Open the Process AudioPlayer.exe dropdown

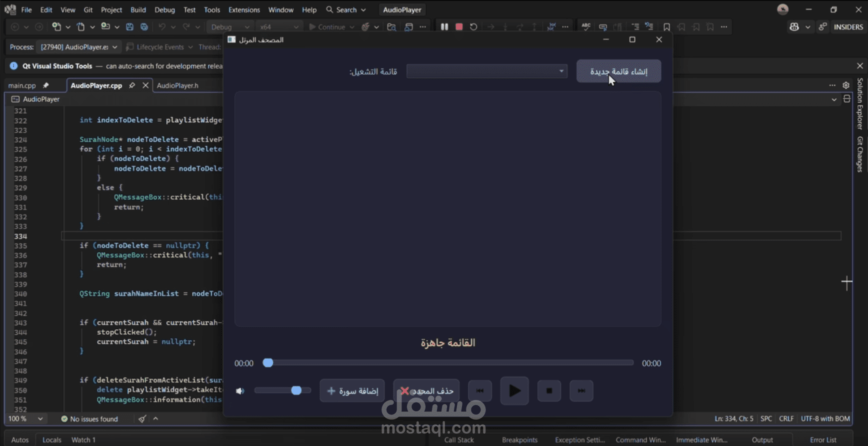(x=78, y=47)
